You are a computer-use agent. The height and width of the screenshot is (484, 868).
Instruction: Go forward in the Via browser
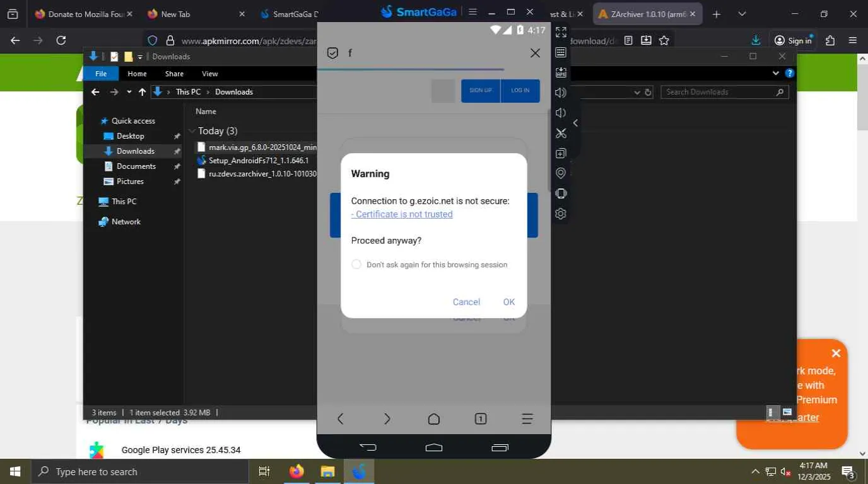(387, 418)
